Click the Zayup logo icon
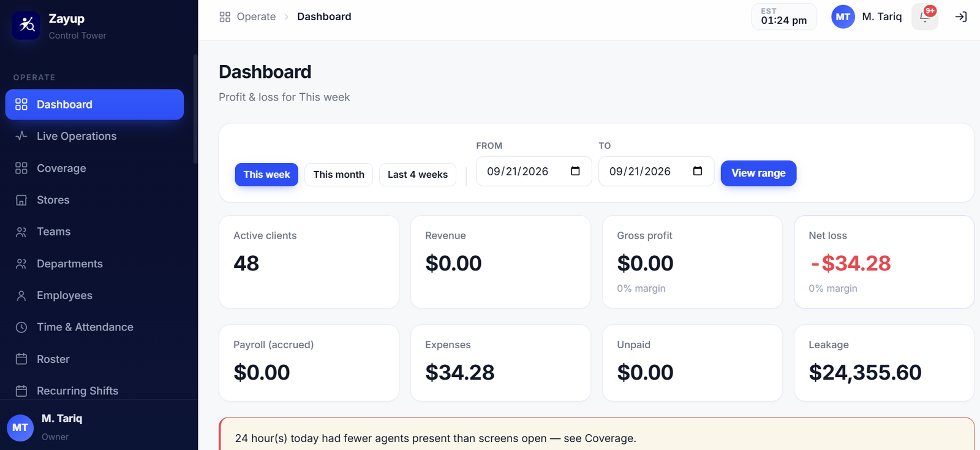The image size is (980, 450). (x=26, y=25)
